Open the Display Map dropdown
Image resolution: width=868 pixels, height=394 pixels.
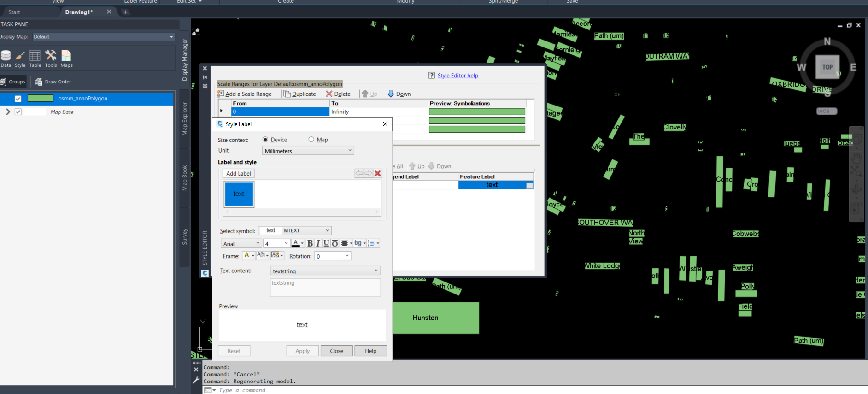103,37
